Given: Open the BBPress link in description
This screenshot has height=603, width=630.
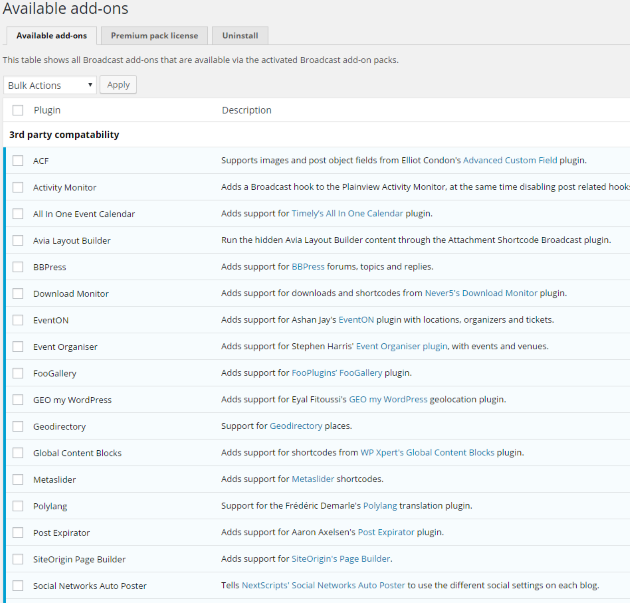Looking at the screenshot, I should 308,266.
